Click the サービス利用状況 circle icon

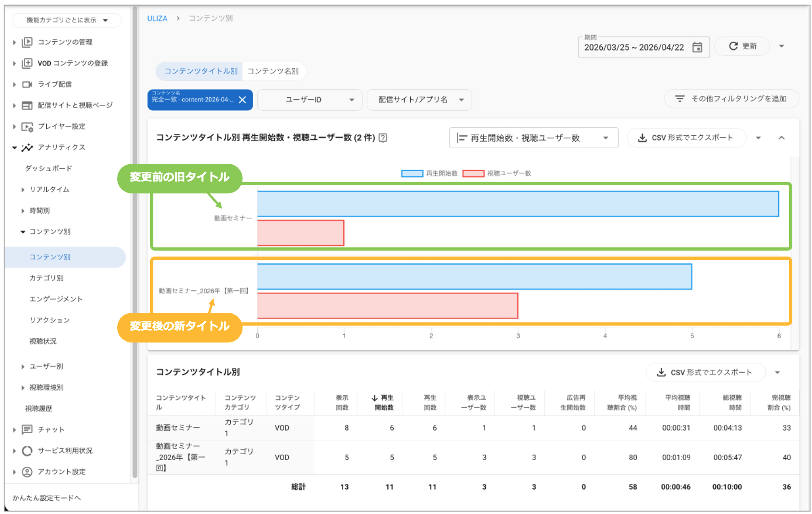pos(27,450)
